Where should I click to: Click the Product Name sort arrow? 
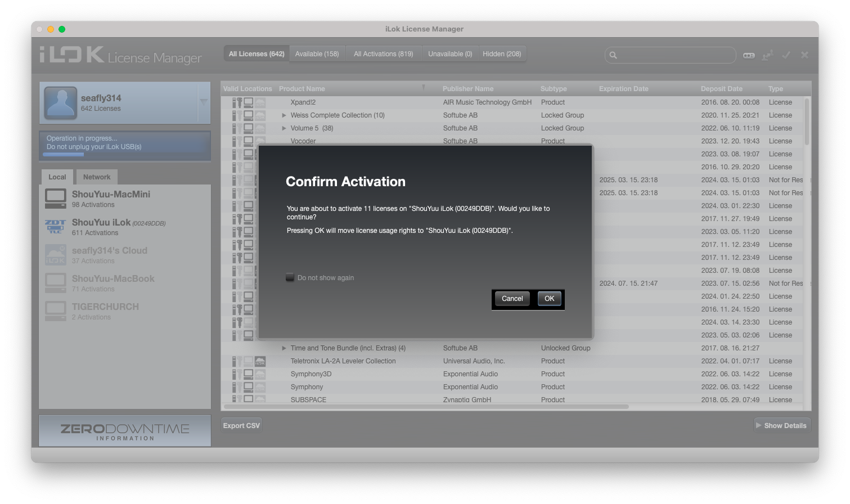pos(424,88)
